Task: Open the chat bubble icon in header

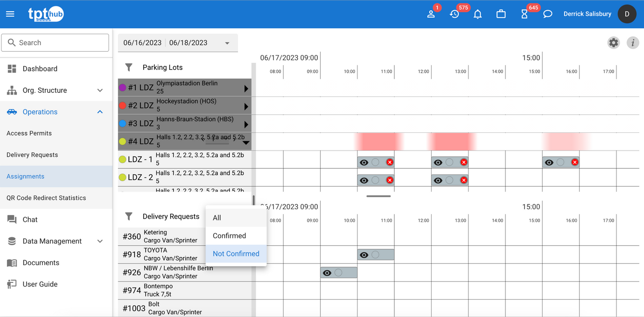Action: 548,14
